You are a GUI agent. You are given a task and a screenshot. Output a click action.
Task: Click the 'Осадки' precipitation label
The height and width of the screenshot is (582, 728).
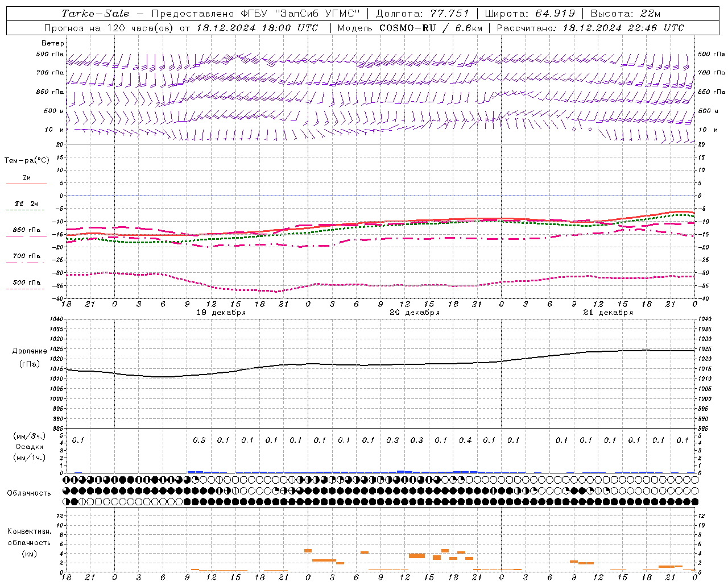[x=30, y=447]
